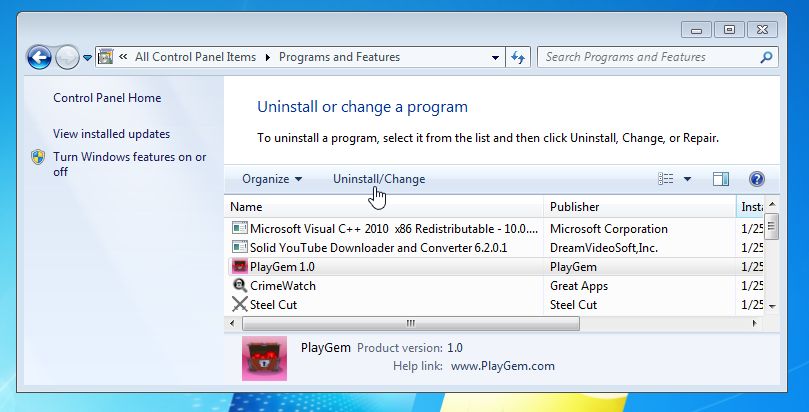Click the vertical scrollbar thumb

tap(772, 226)
